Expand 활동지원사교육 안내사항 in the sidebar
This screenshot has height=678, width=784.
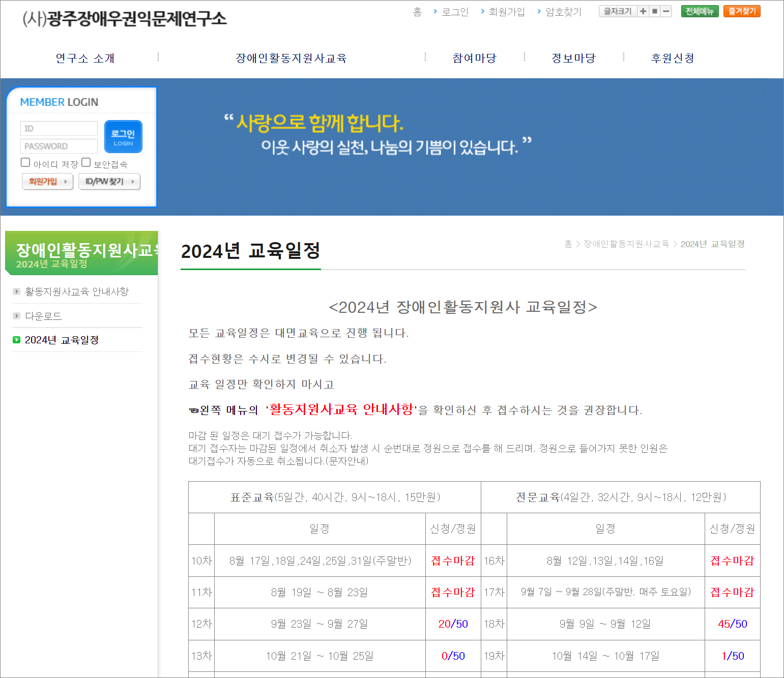point(76,291)
